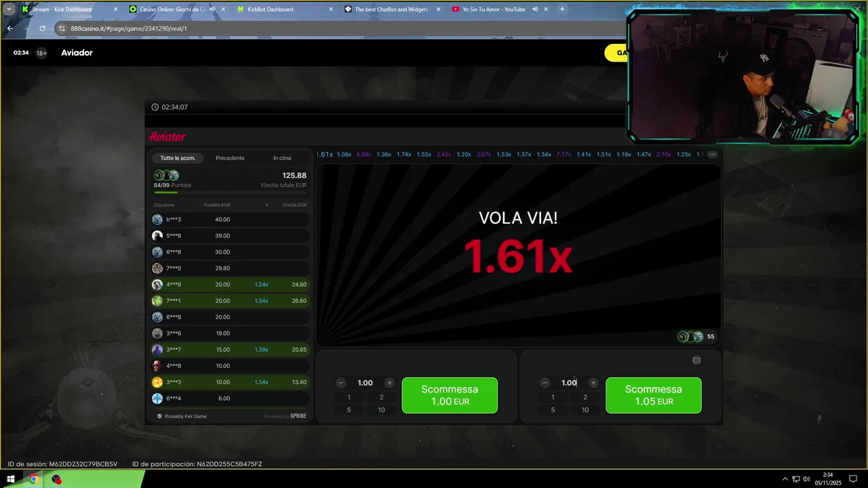
Task: Open the tab search dropdown arrow
Action: click(x=8, y=9)
